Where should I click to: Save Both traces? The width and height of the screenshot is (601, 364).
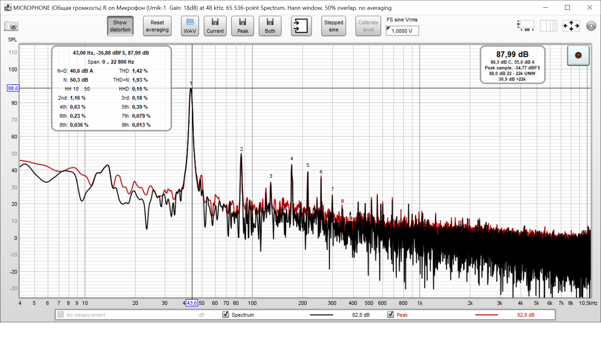pos(270,26)
